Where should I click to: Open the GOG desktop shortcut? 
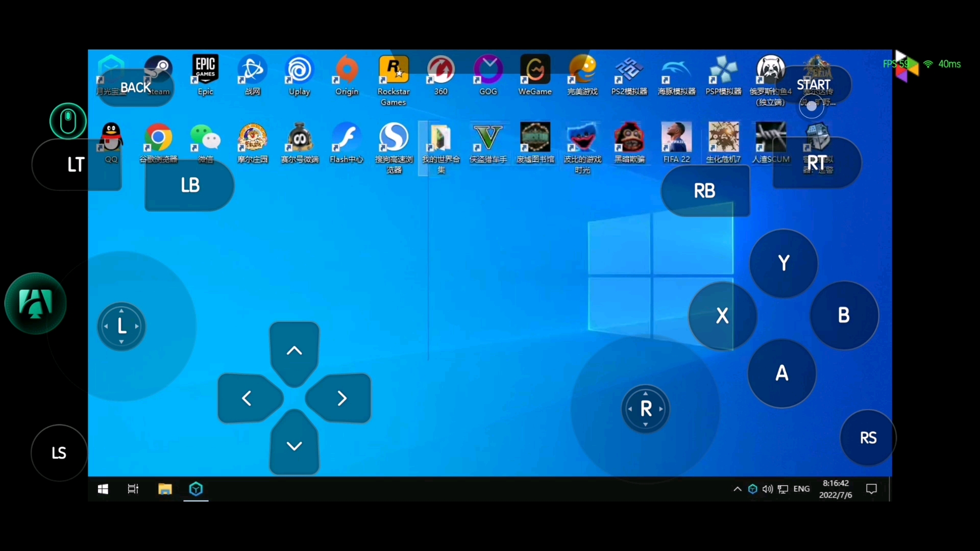click(x=488, y=75)
